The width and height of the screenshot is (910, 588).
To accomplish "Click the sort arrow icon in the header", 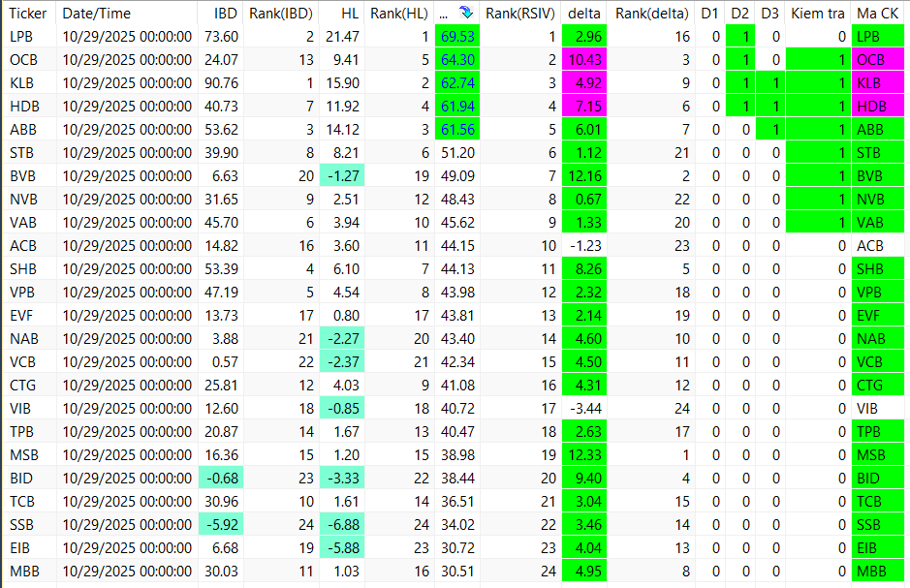I will click(x=466, y=13).
